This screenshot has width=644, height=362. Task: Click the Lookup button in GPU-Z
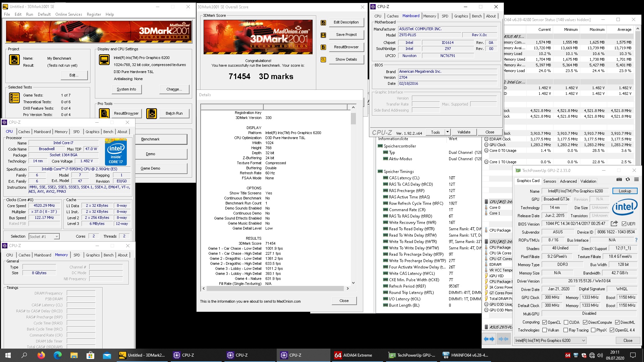[625, 191]
